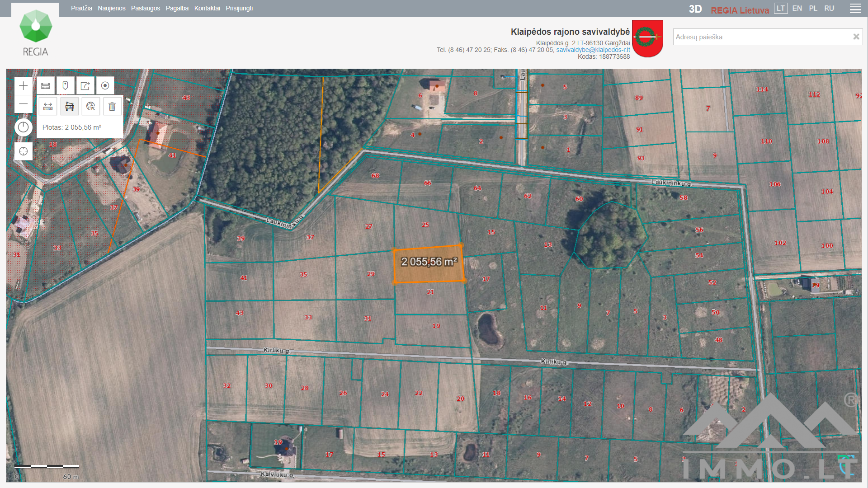Select the location marker pin tool
Screen dimensions: 868x488
(x=66, y=85)
